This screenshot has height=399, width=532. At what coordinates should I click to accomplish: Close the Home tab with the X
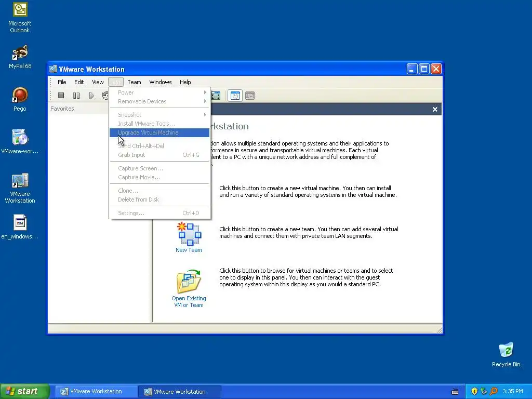[435, 109]
